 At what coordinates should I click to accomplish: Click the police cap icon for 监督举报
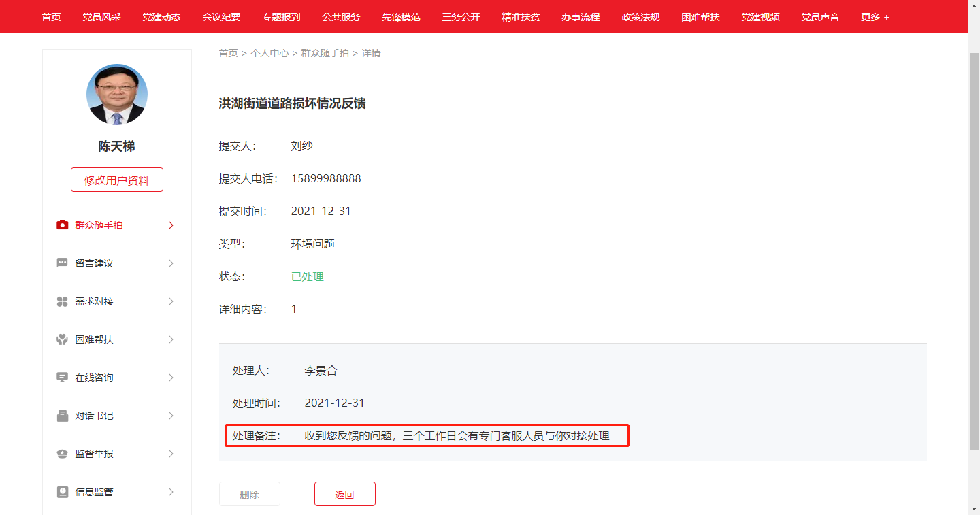pyautogui.click(x=63, y=454)
